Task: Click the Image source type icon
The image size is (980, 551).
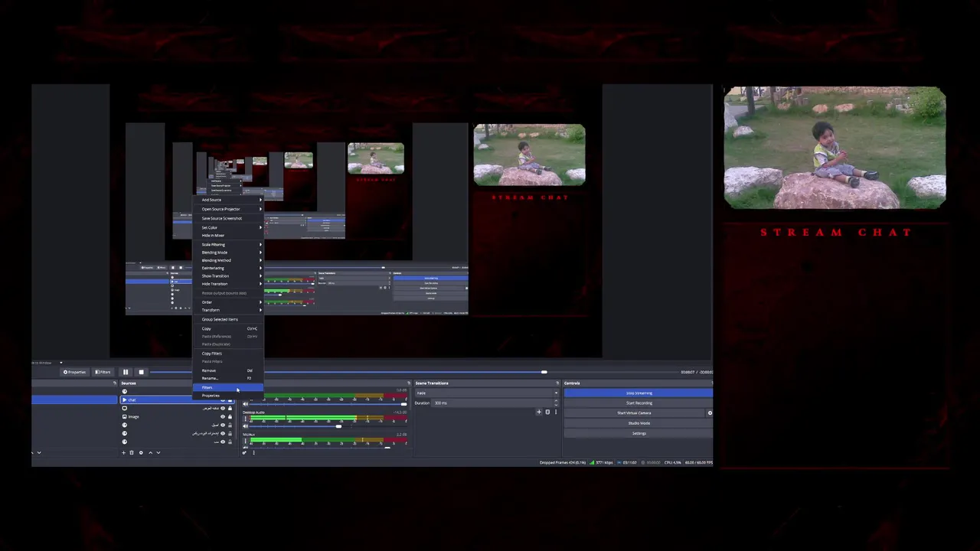Action: click(x=125, y=416)
